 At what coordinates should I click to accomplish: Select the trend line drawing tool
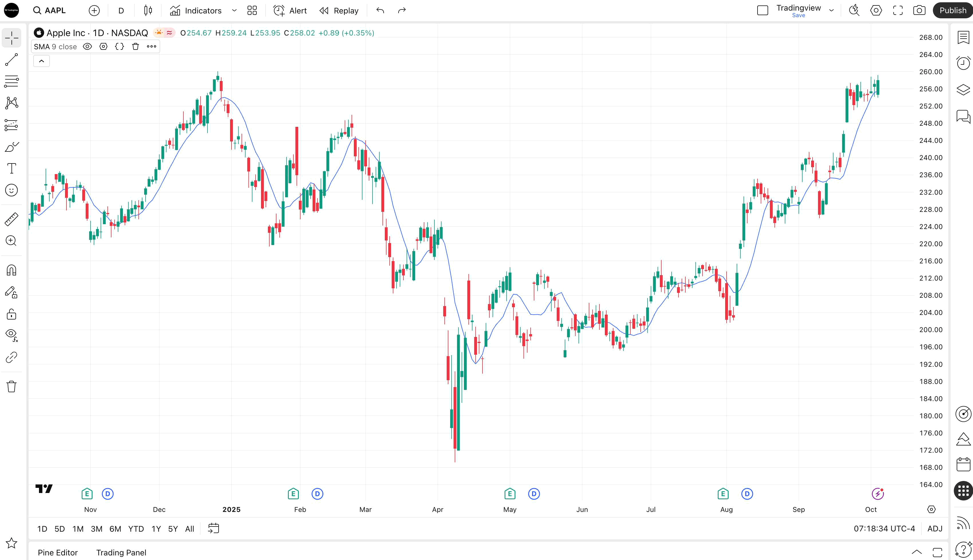pyautogui.click(x=11, y=60)
